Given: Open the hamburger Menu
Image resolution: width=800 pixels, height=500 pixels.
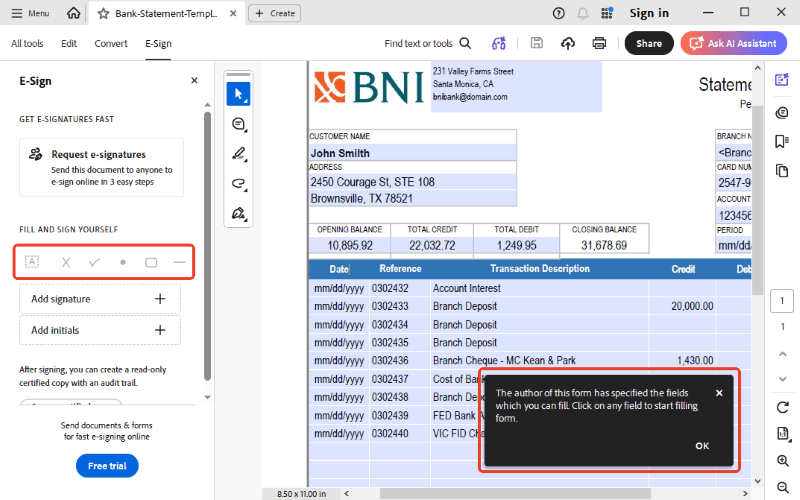Looking at the screenshot, I should (x=30, y=13).
